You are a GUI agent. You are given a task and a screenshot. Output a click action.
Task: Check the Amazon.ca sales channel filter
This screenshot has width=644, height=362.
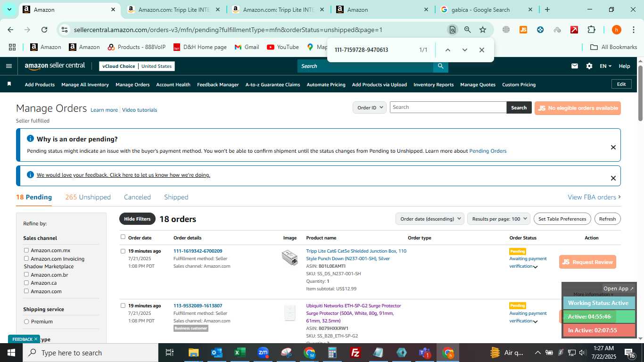tap(26, 283)
